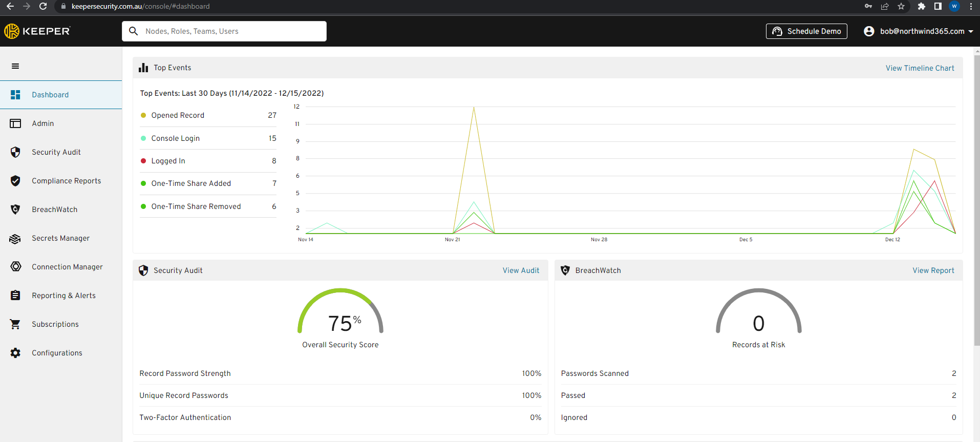Select the Dashboard menu item
The width and height of the screenshot is (980, 442).
point(50,95)
